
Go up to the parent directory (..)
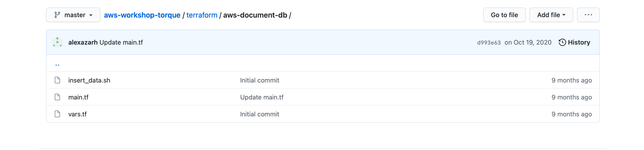click(x=57, y=65)
